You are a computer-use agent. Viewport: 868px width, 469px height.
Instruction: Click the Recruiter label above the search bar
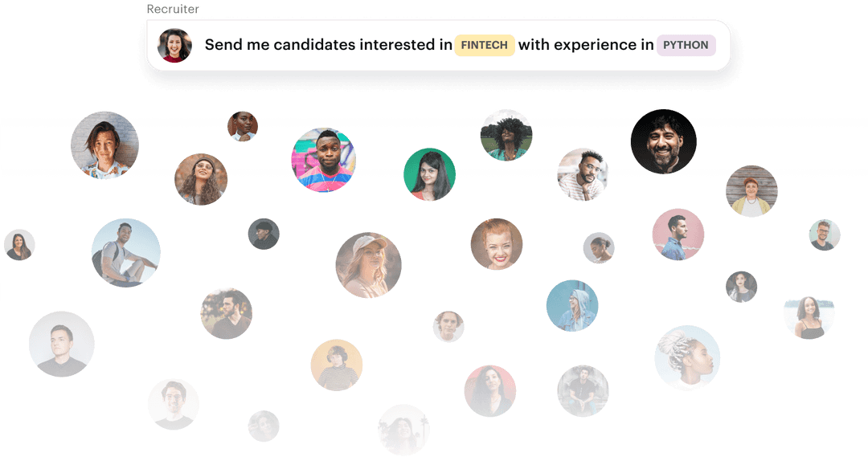173,8
